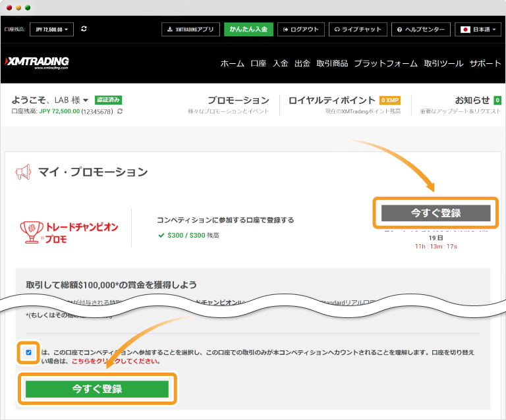This screenshot has width=506, height=420.
Task: Click the XMTRADING app download button
Action: 190,30
